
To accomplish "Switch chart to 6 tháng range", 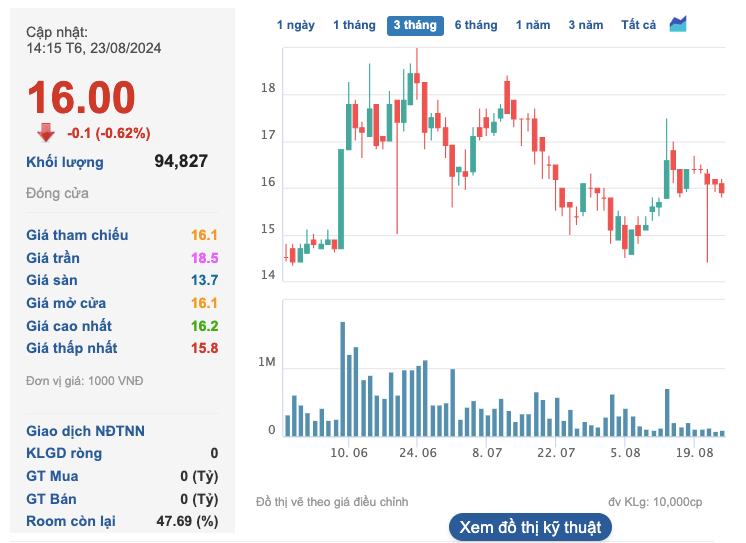I will [x=476, y=25].
